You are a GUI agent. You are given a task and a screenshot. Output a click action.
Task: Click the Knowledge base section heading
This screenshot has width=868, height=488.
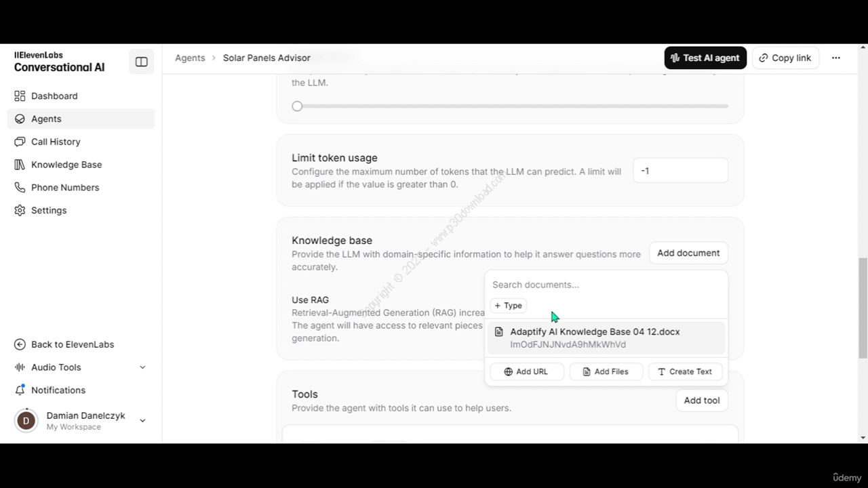click(x=332, y=241)
